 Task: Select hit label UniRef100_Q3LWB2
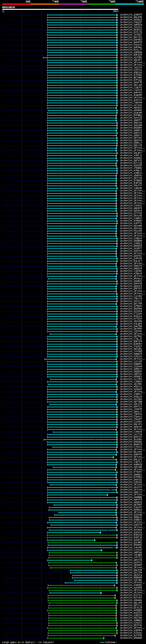click(131, 543)
